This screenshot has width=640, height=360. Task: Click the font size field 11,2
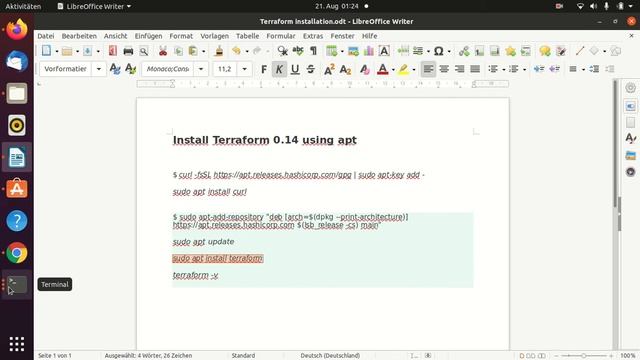[225, 69]
